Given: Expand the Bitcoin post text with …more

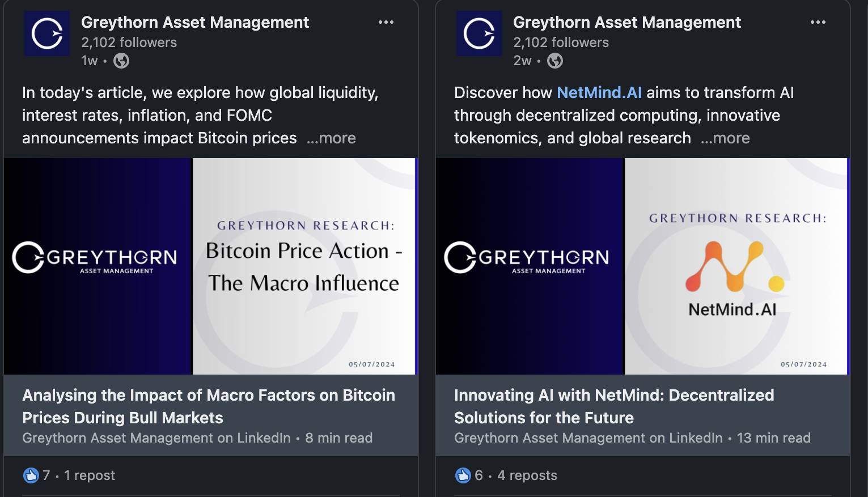Looking at the screenshot, I should point(331,138).
